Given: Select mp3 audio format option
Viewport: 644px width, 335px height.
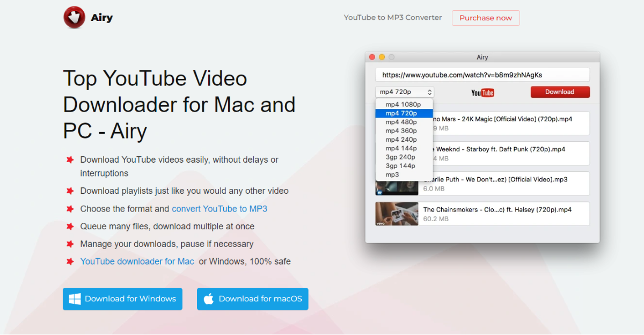Looking at the screenshot, I should [404, 174].
